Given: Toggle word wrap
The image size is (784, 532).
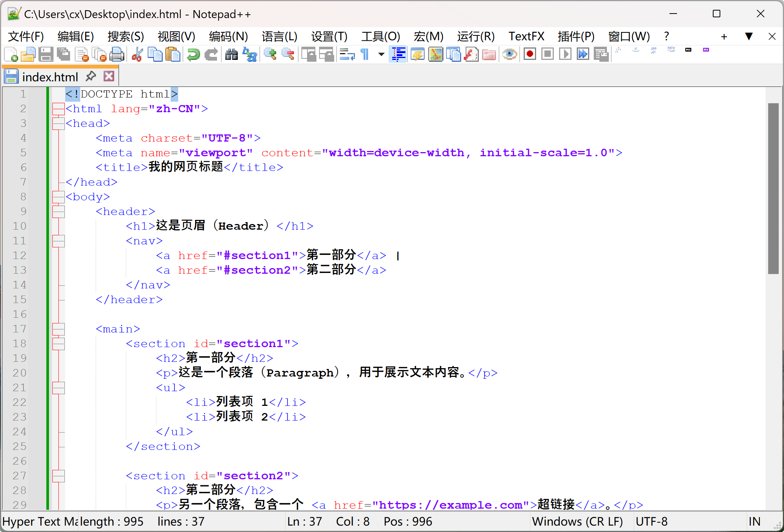Looking at the screenshot, I should point(346,54).
